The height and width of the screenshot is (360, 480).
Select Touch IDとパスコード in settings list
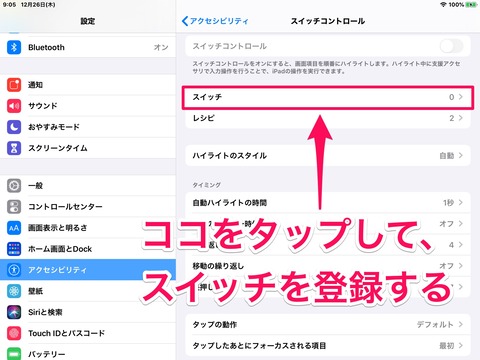click(88, 333)
